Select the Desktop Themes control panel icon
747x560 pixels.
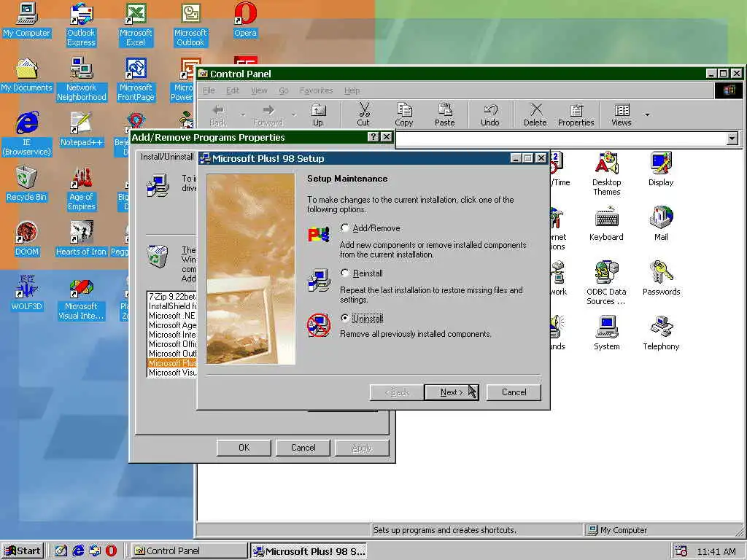(x=606, y=174)
